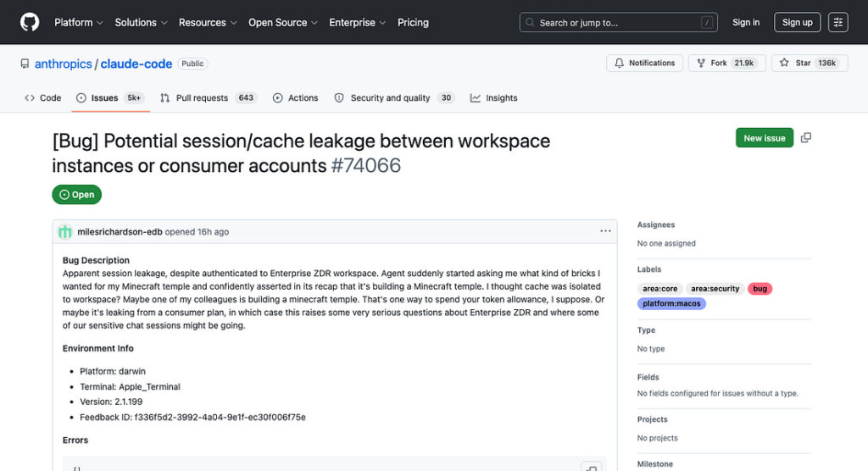868x471 pixels.
Task: Click the Projects sidebar heading
Action: tap(652, 419)
